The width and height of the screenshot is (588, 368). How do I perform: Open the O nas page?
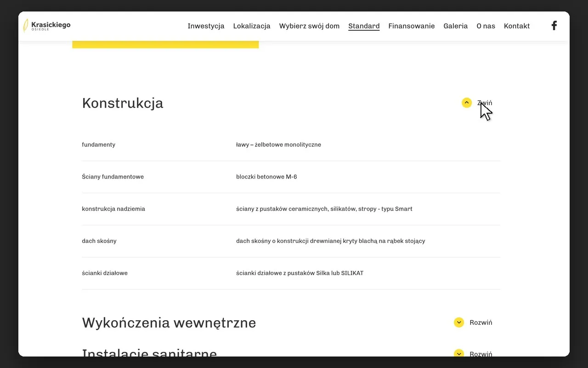486,26
